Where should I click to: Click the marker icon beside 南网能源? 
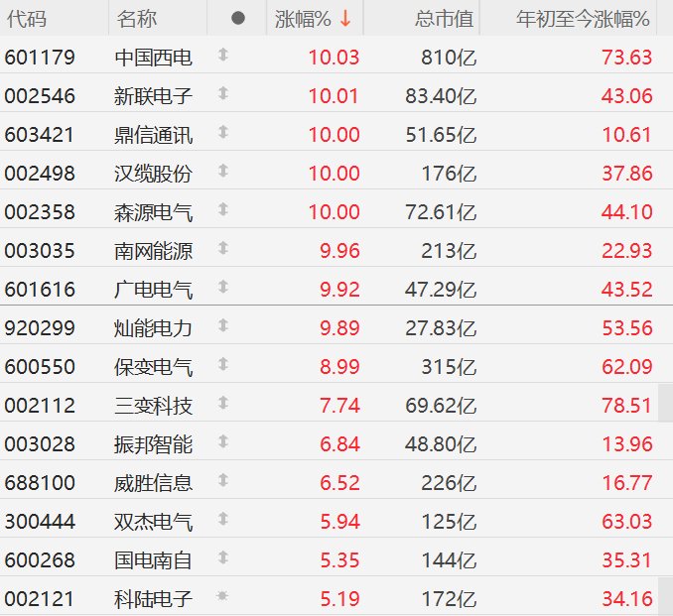pos(222,248)
